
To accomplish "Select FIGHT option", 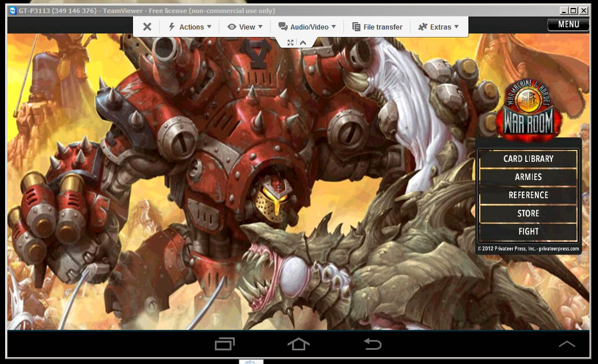I will pos(528,231).
